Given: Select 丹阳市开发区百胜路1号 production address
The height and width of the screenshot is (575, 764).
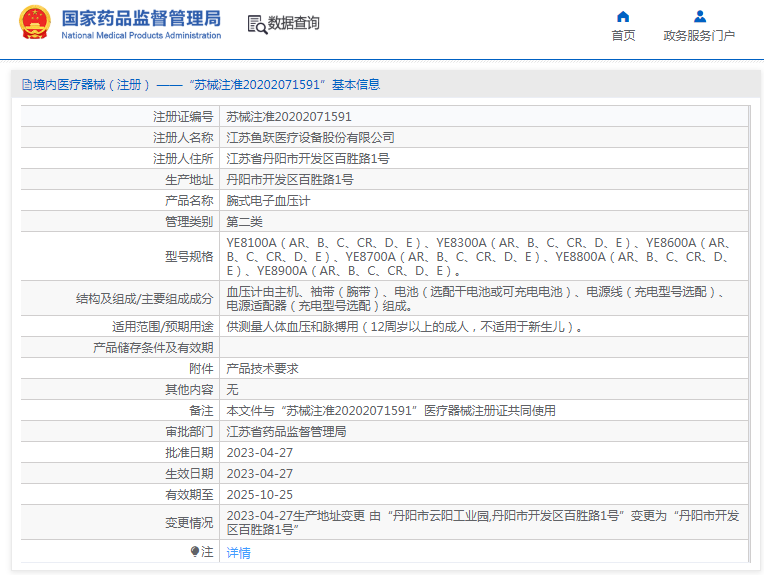Looking at the screenshot, I should (290, 180).
